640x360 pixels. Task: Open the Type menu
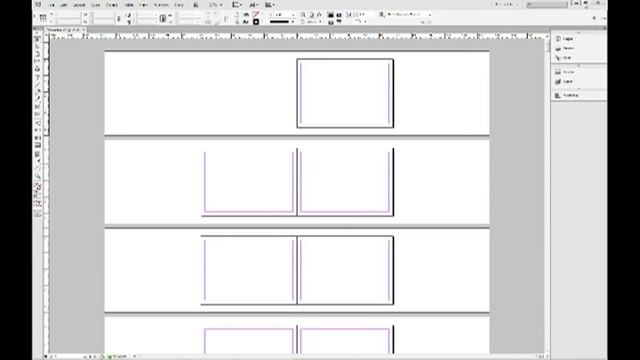[96, 5]
